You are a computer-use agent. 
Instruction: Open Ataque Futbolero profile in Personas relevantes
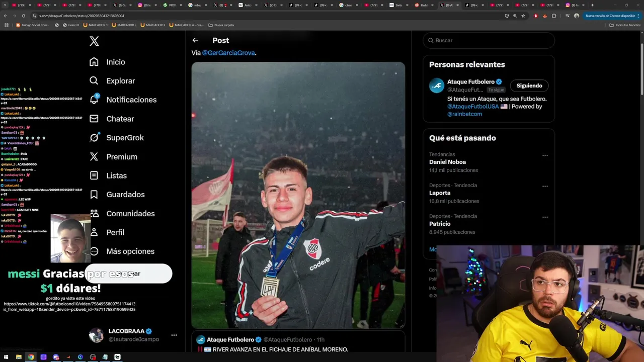coord(471,82)
